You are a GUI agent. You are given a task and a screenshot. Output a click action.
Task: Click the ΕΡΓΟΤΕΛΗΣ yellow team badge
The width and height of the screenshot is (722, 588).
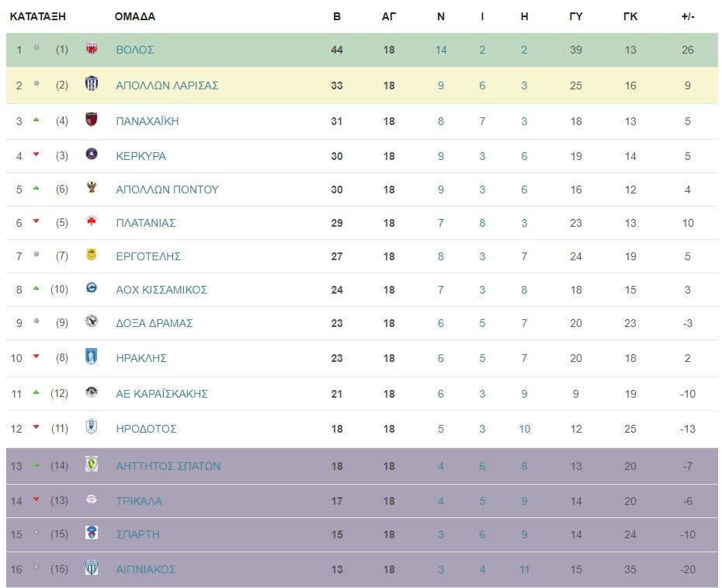click(x=92, y=256)
